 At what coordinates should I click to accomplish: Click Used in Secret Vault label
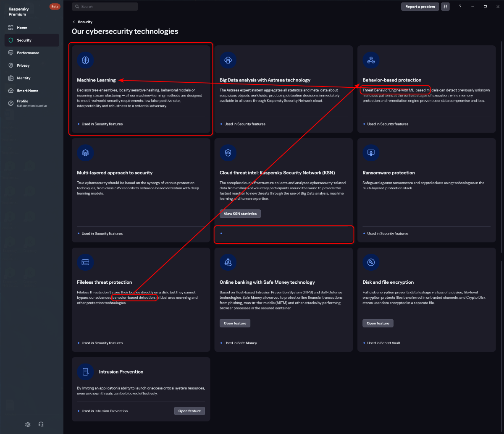coord(384,343)
